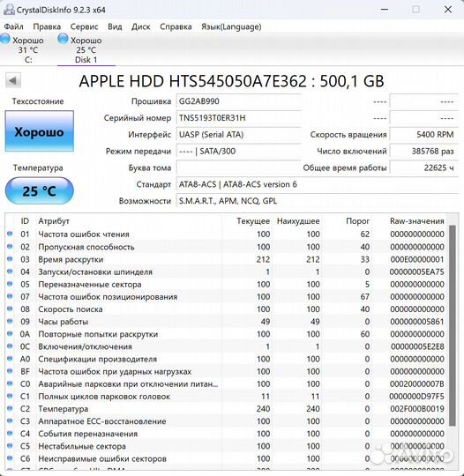
Task: Click the total hours value 22625 ч
Action: tap(424, 167)
